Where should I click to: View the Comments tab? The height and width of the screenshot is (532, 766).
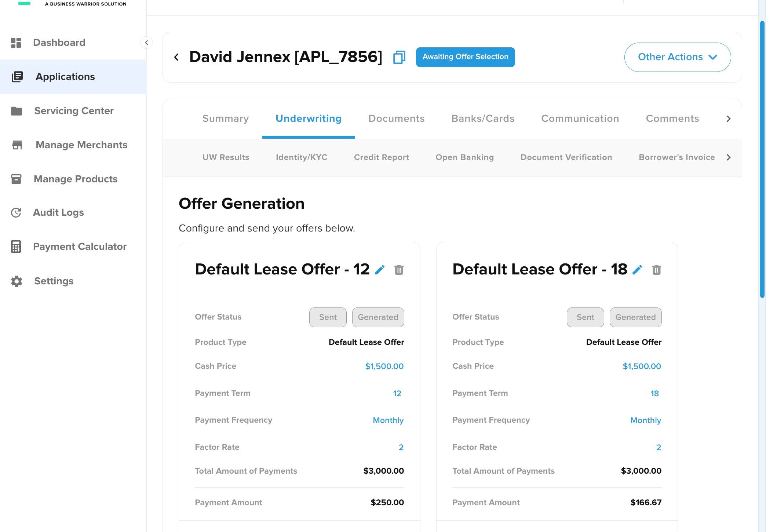[672, 119]
